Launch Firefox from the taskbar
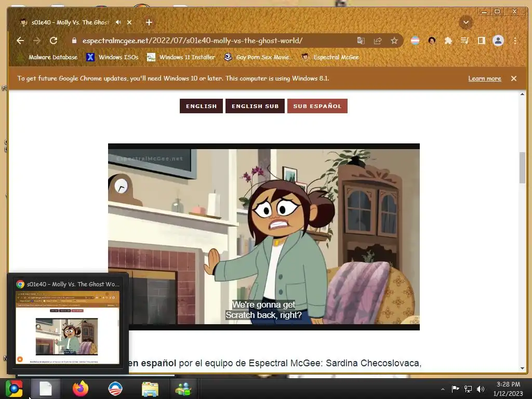532x399 pixels. tap(81, 389)
